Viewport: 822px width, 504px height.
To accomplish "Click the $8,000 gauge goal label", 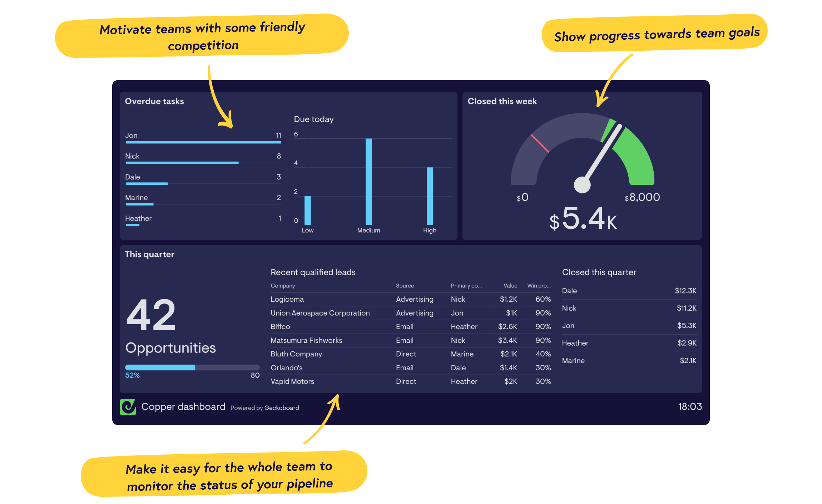I will [x=642, y=197].
